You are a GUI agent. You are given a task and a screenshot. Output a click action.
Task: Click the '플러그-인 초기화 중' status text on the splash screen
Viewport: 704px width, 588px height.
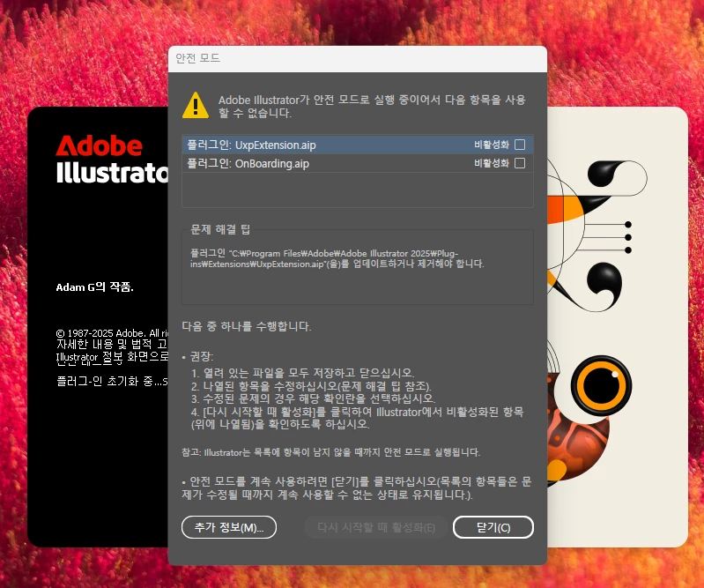(x=112, y=382)
